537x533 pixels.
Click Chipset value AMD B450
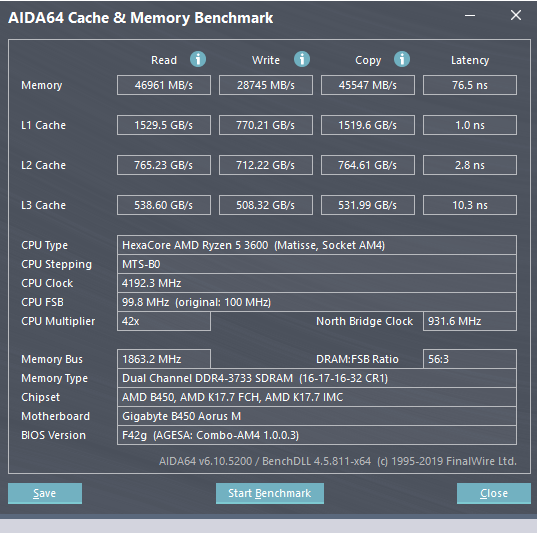click(317, 397)
